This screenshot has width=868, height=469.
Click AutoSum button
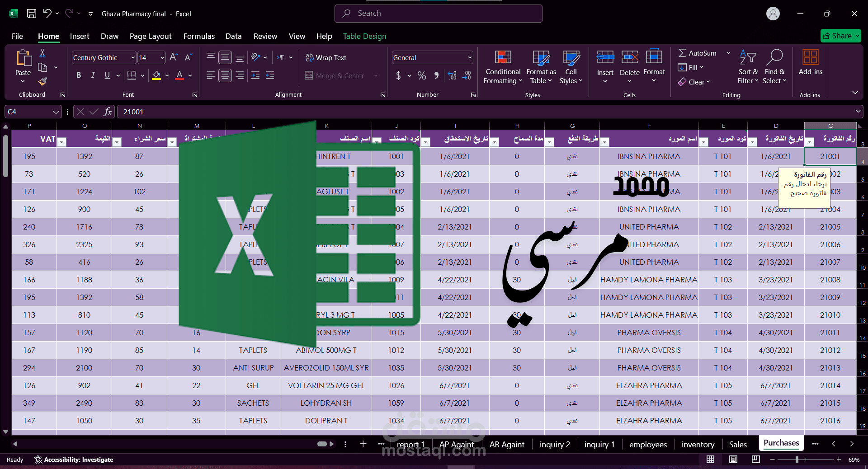(698, 53)
